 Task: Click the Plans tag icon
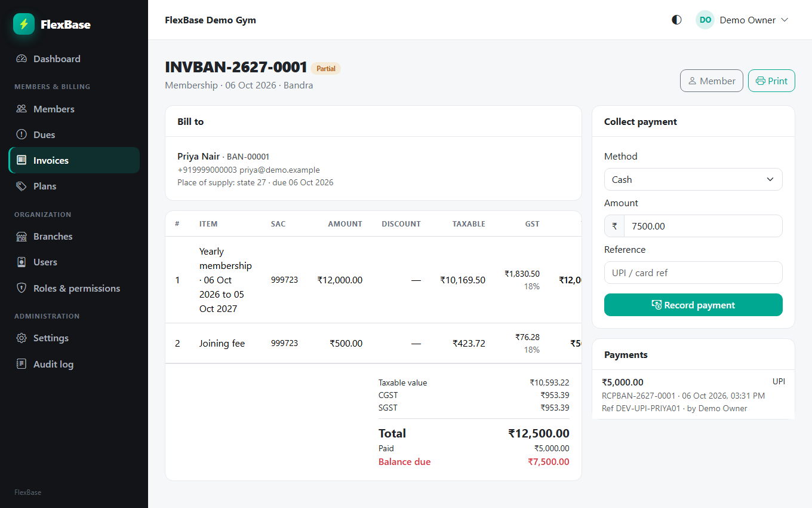[x=21, y=186]
